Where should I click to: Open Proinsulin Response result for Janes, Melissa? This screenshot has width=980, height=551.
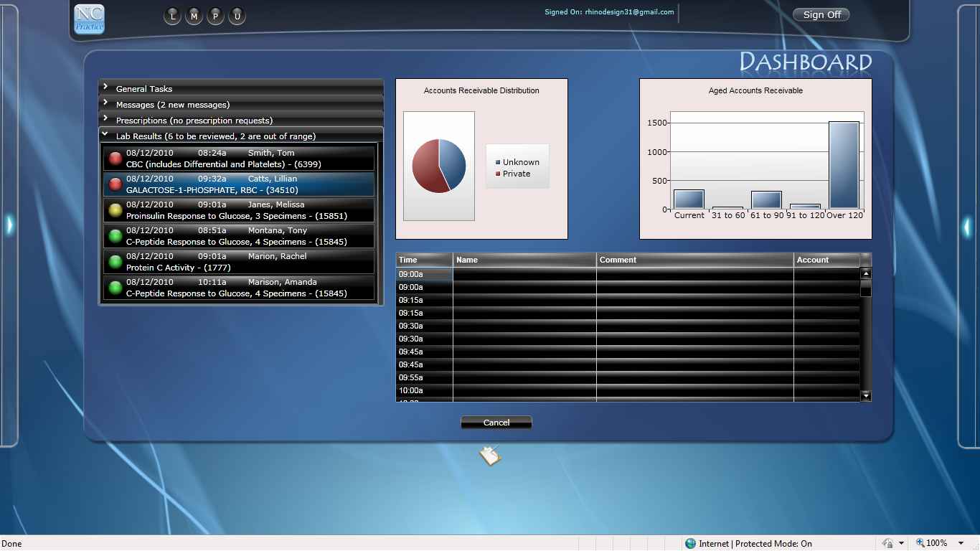point(239,210)
